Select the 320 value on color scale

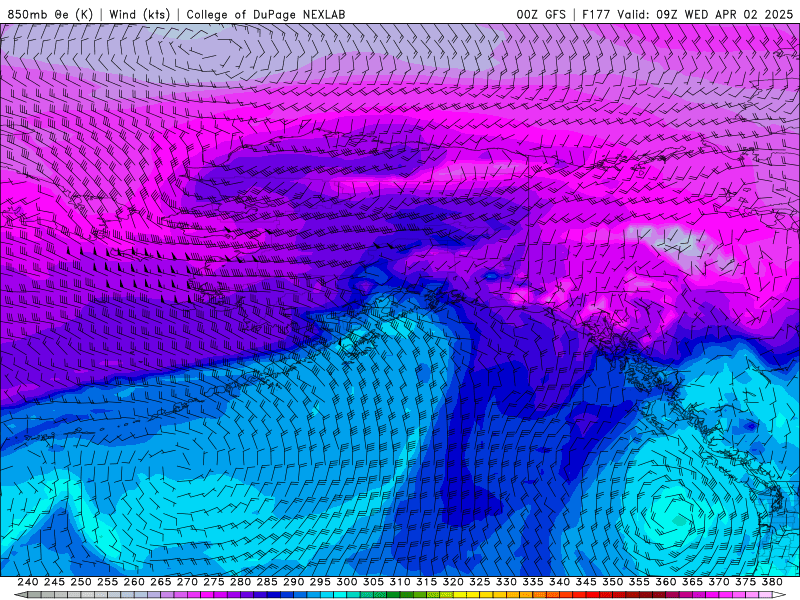[453, 582]
